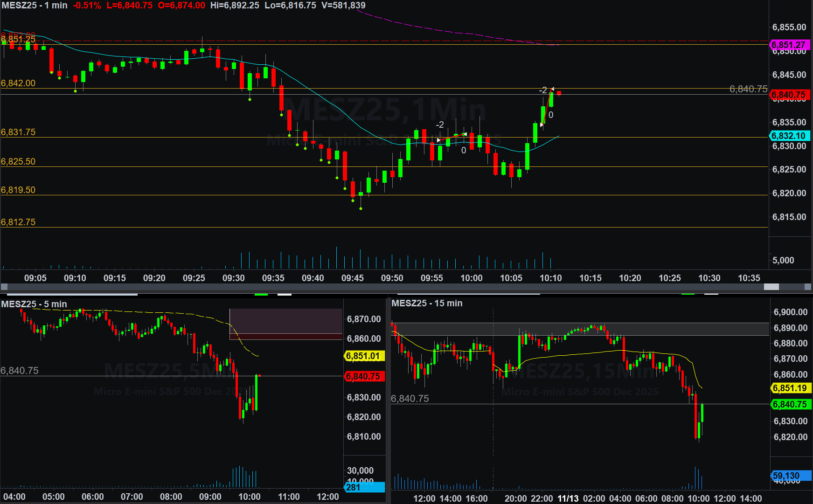Click the cyan 281 volume tag
This screenshot has width=813, height=504.
pyautogui.click(x=363, y=487)
